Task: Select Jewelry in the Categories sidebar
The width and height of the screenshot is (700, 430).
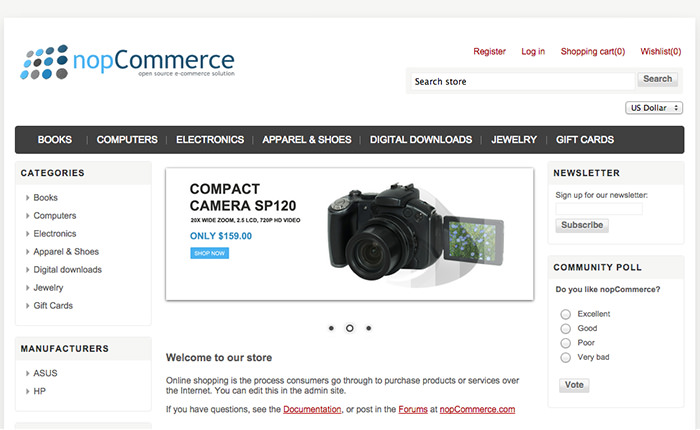Action: [x=48, y=288]
